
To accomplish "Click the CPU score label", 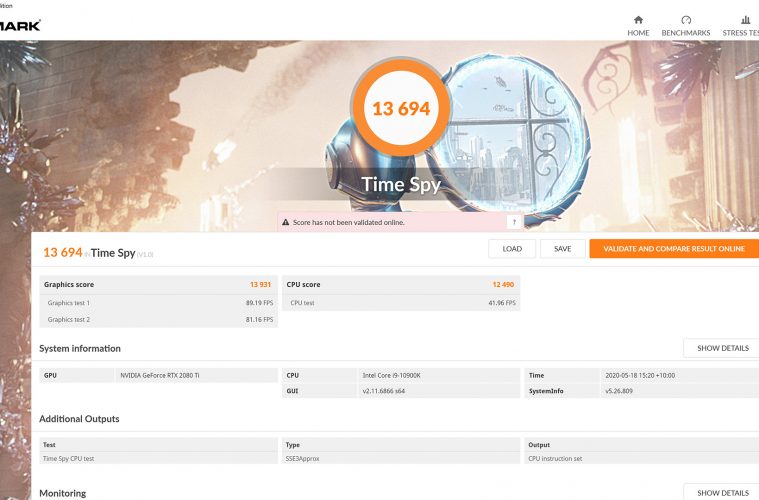I will [303, 285].
